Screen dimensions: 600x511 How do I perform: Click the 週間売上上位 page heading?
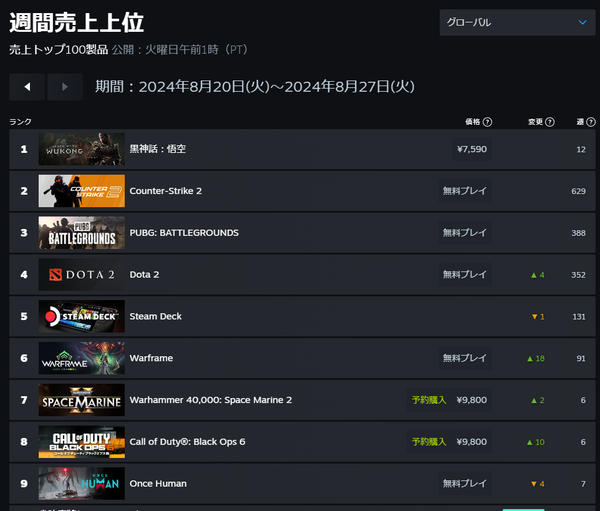pyautogui.click(x=77, y=23)
